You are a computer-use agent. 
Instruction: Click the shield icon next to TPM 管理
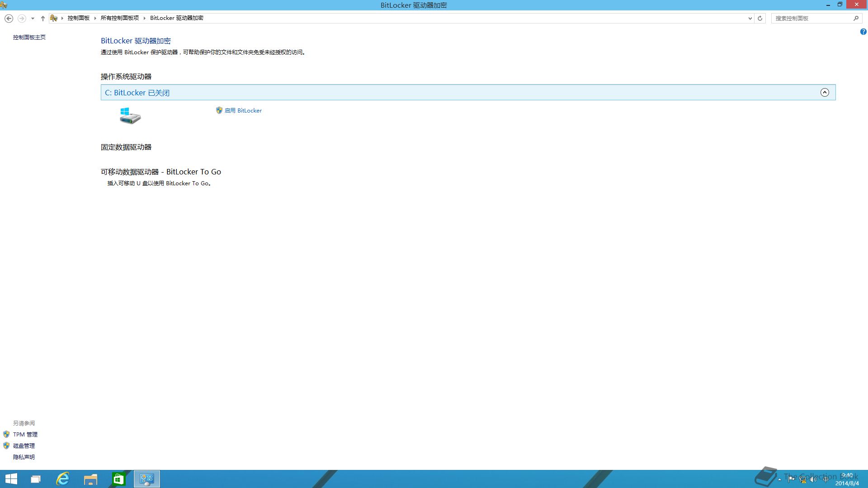point(6,434)
